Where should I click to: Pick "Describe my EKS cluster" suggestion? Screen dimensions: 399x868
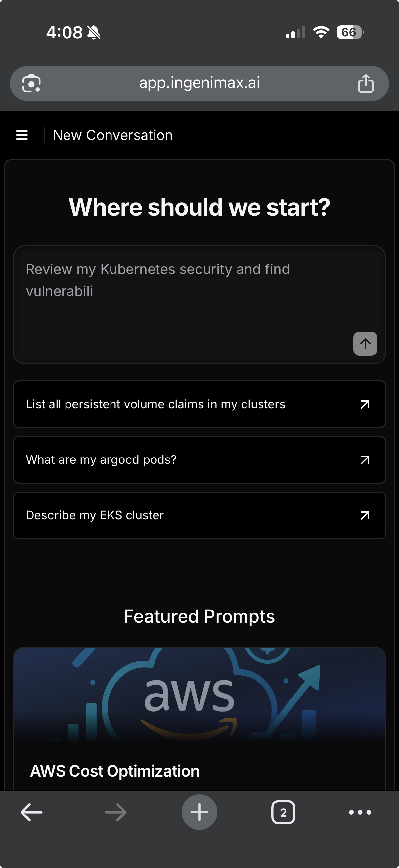tap(95, 515)
